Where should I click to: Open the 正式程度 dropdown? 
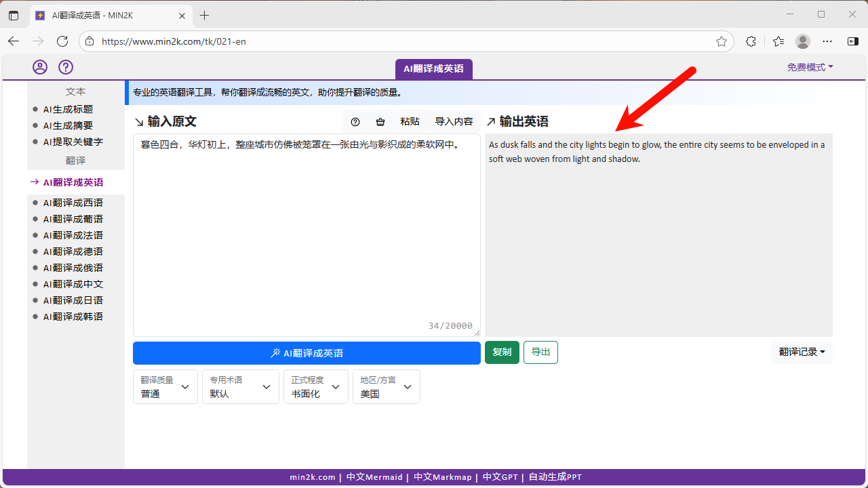click(x=316, y=387)
